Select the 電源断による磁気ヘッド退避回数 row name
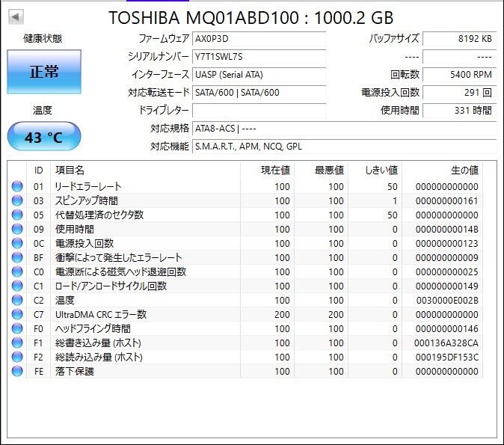 [x=121, y=271]
